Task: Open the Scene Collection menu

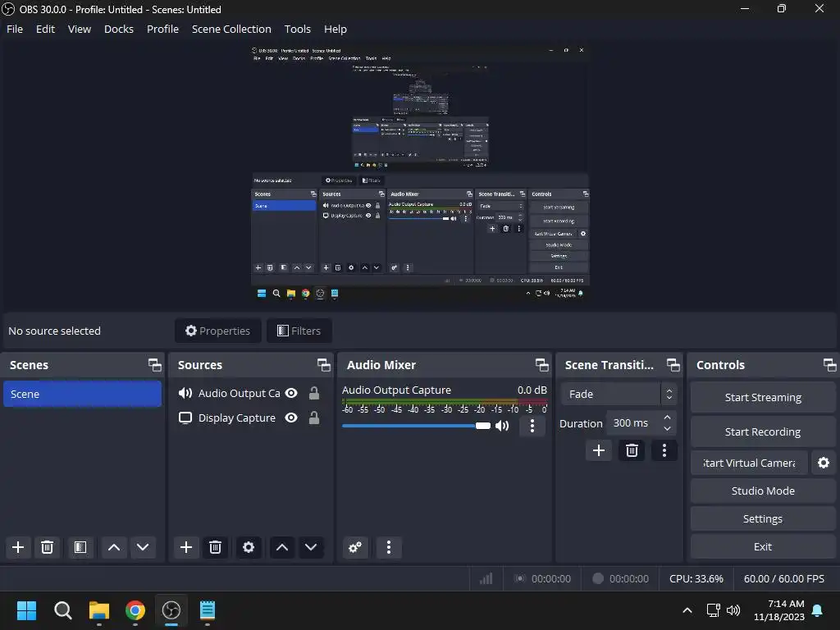Action: point(231,29)
